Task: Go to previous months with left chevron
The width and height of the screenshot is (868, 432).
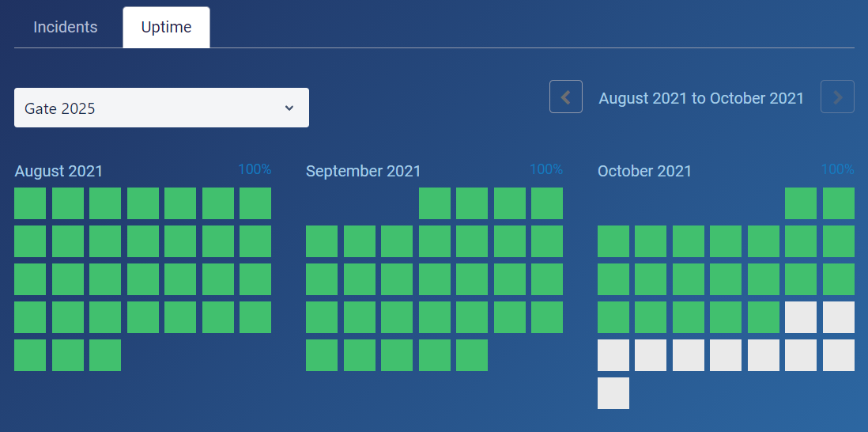Action: pos(566,97)
